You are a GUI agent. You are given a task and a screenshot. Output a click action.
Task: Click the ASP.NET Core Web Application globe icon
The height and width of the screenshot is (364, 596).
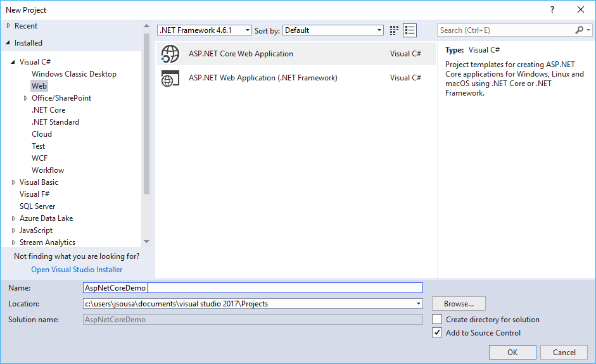(x=170, y=54)
